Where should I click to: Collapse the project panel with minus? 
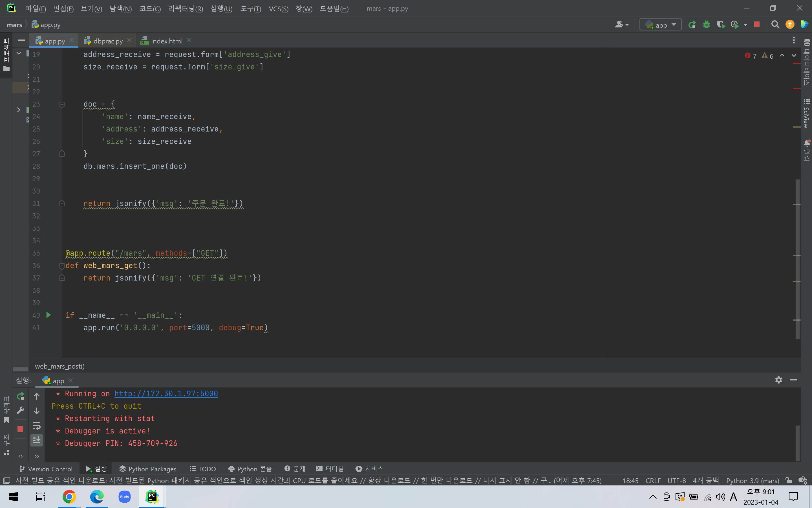[21, 41]
